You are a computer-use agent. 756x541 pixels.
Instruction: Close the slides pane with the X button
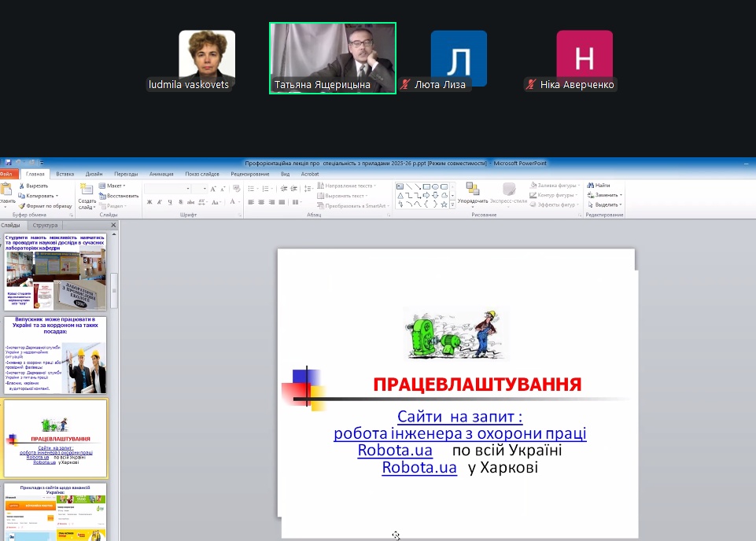pyautogui.click(x=113, y=226)
